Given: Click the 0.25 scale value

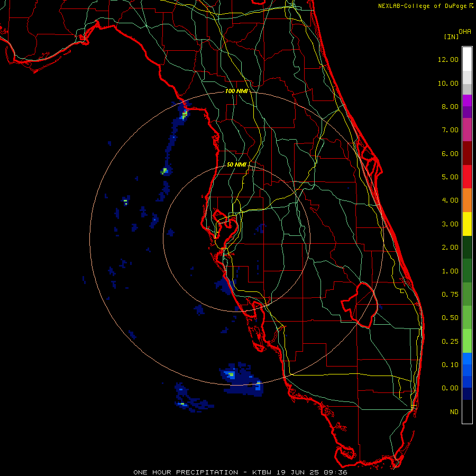Looking at the screenshot, I should pyautogui.click(x=450, y=342).
